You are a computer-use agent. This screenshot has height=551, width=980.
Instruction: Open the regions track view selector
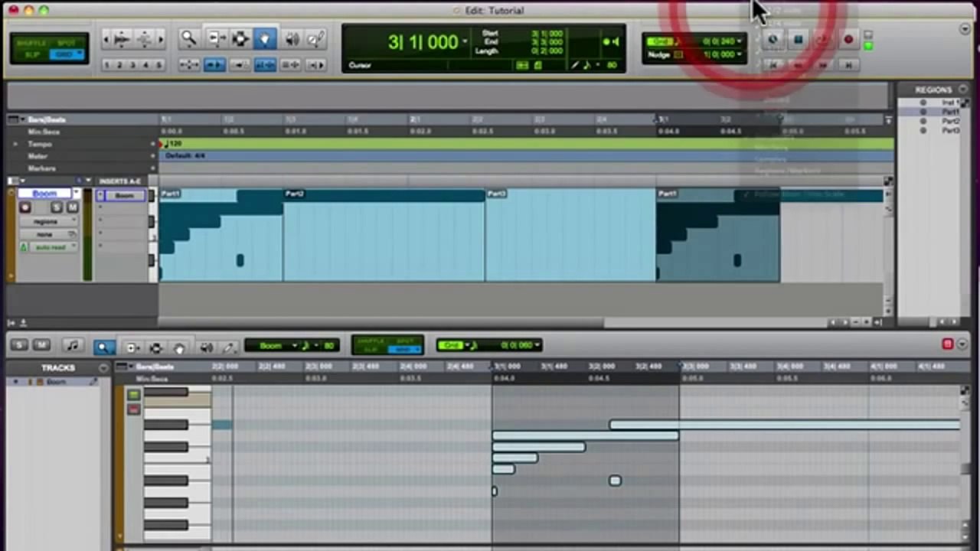48,221
